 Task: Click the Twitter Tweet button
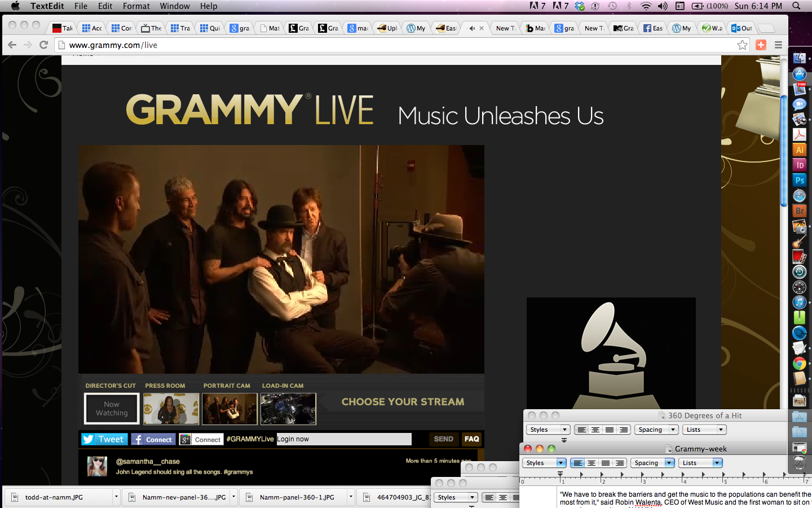coord(104,439)
